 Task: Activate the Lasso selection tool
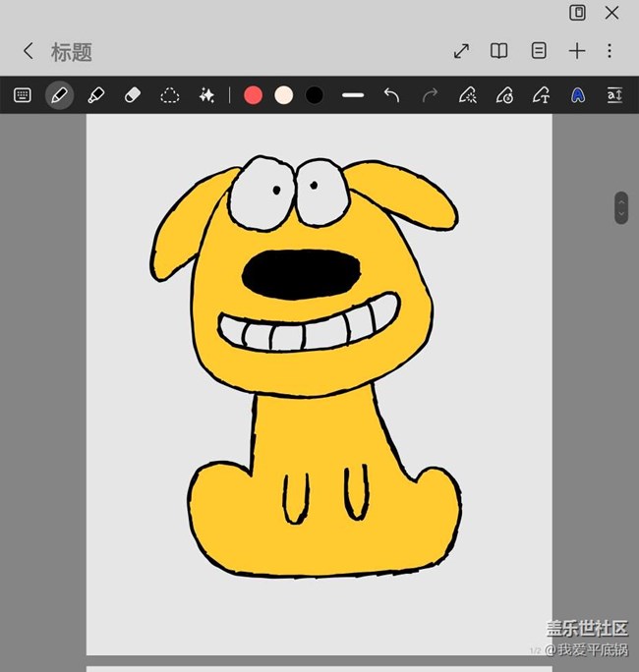(170, 95)
